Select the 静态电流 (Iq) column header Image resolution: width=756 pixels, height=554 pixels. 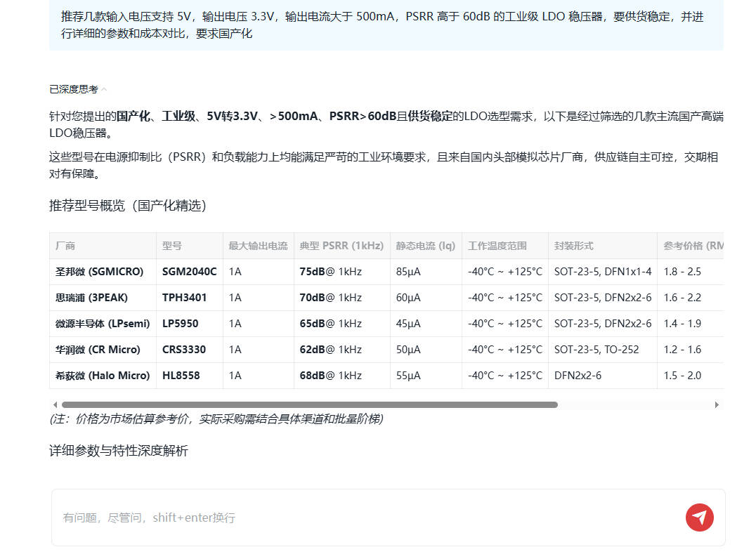pos(426,246)
